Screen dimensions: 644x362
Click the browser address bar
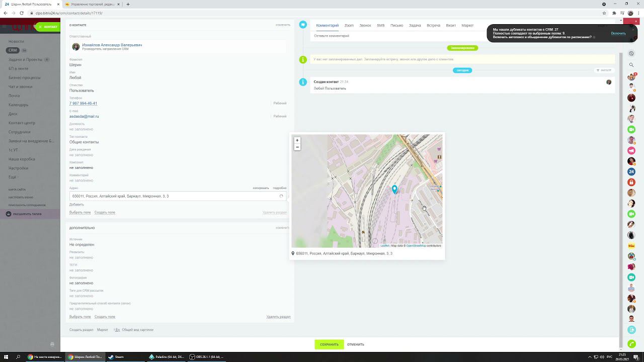coord(312,13)
